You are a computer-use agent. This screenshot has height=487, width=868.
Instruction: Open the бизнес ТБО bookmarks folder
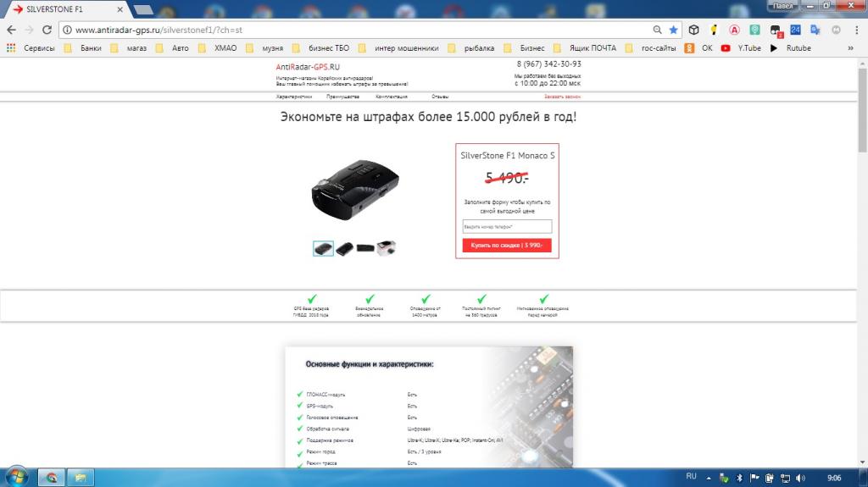(x=321, y=48)
